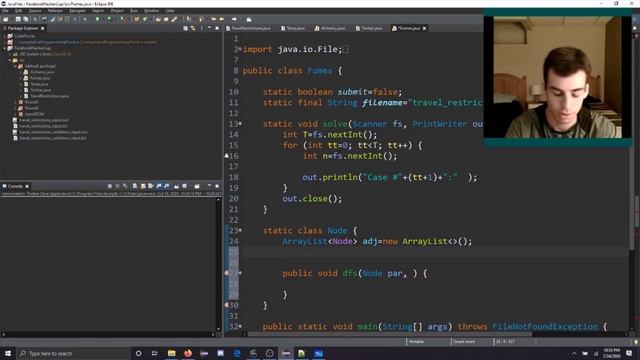
Task: Click Terminate icon in Console toolbar
Action: coord(110,186)
